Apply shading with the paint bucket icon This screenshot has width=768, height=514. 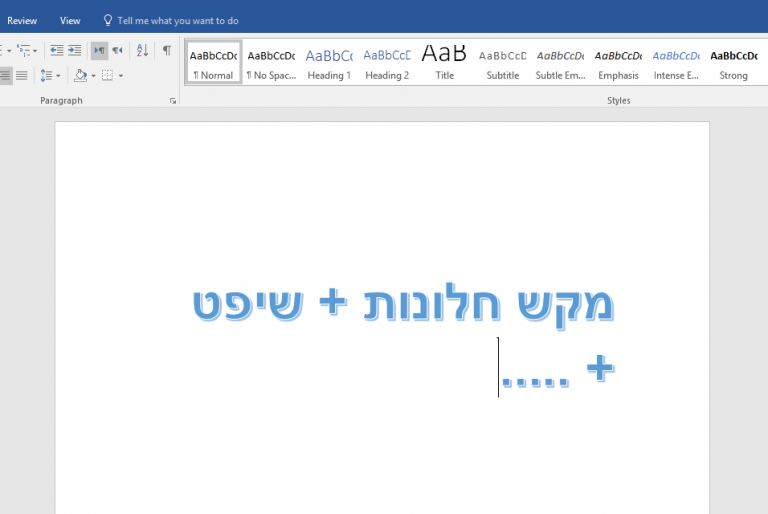80,75
